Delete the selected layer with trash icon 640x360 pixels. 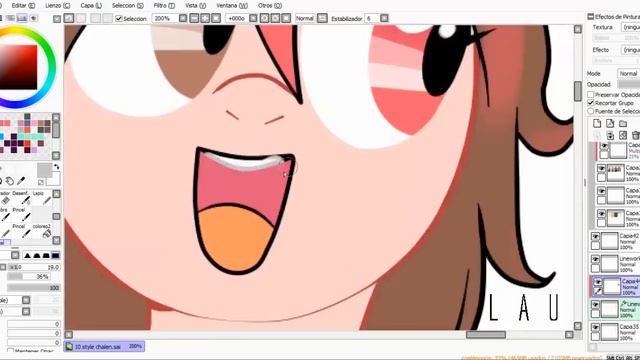pyautogui.click(x=636, y=135)
